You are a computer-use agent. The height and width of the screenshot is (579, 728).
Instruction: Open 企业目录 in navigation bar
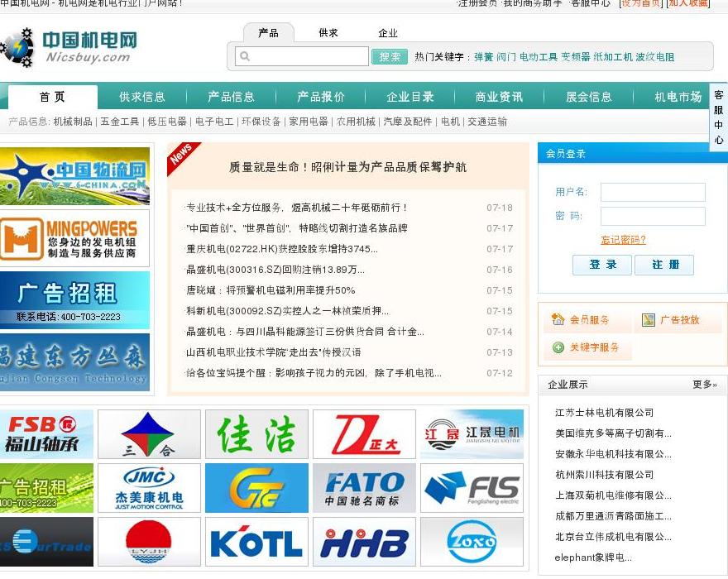point(410,97)
